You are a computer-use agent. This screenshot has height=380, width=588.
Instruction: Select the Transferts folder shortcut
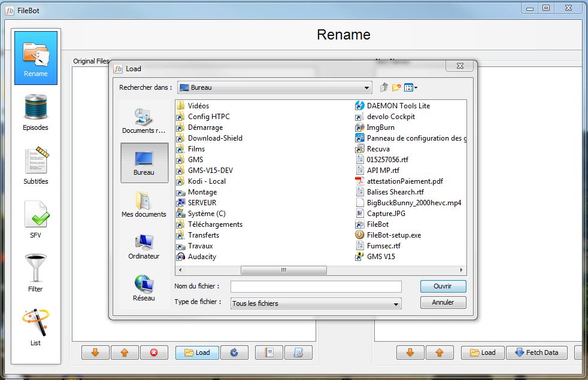[x=198, y=235]
